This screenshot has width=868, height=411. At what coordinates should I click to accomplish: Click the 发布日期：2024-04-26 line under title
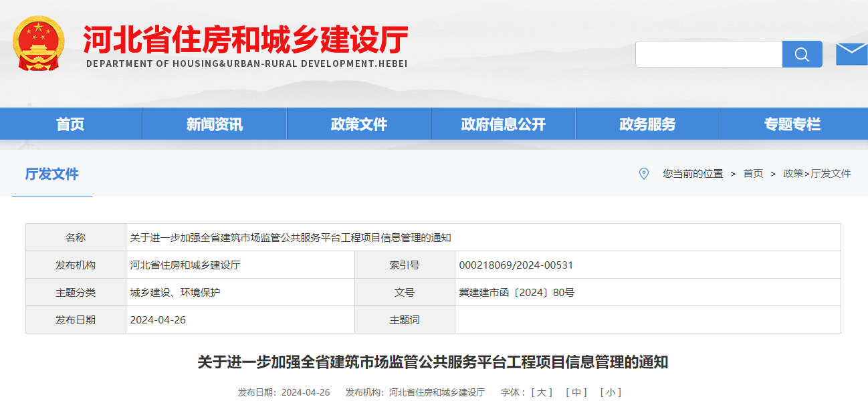284,392
